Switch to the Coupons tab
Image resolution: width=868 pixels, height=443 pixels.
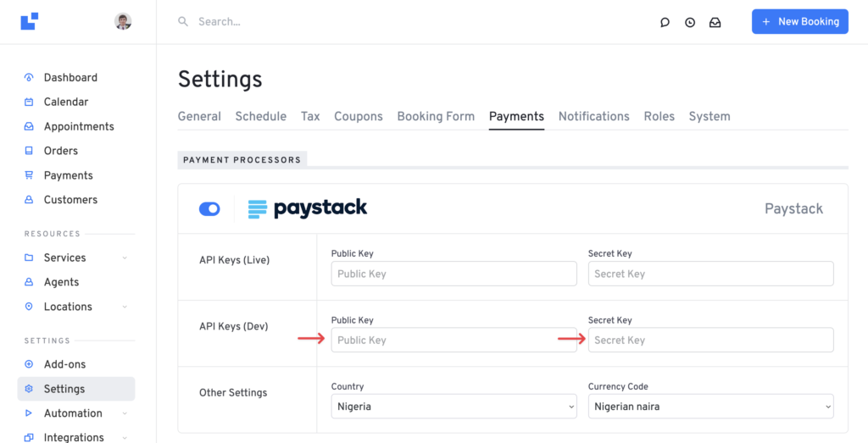point(359,117)
